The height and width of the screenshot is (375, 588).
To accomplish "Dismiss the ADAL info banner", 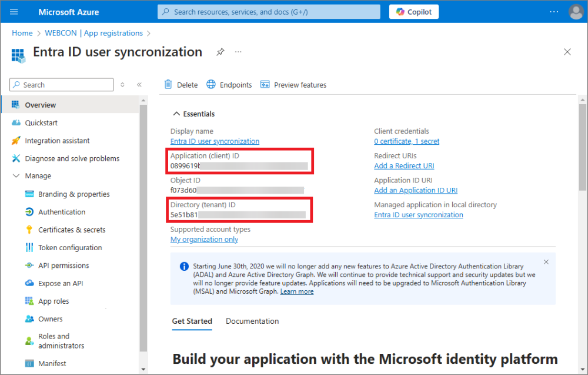I will click(546, 262).
